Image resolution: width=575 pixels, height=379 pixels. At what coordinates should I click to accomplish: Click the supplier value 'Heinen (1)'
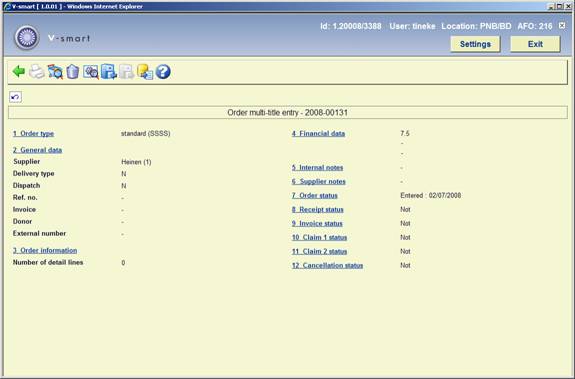click(136, 162)
